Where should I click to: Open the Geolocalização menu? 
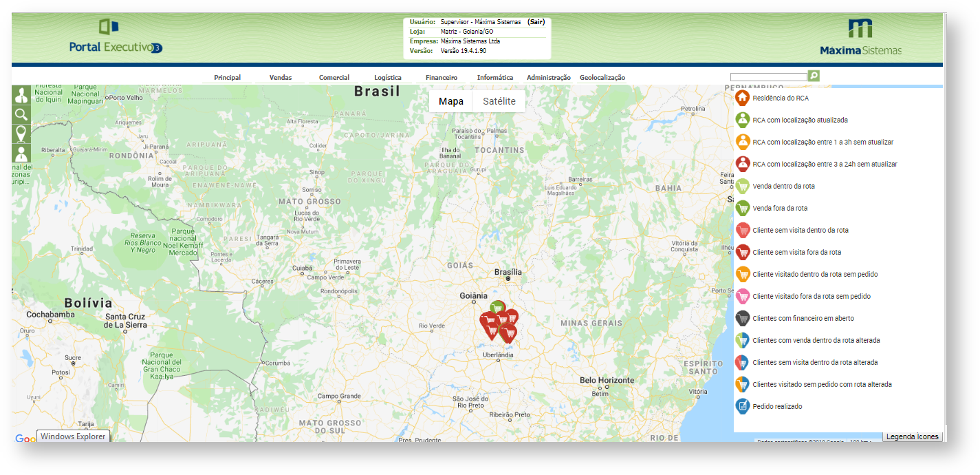coord(602,78)
